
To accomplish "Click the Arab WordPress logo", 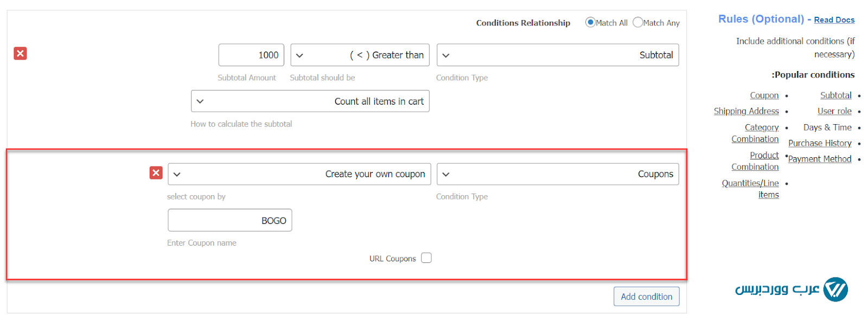I will (792, 289).
